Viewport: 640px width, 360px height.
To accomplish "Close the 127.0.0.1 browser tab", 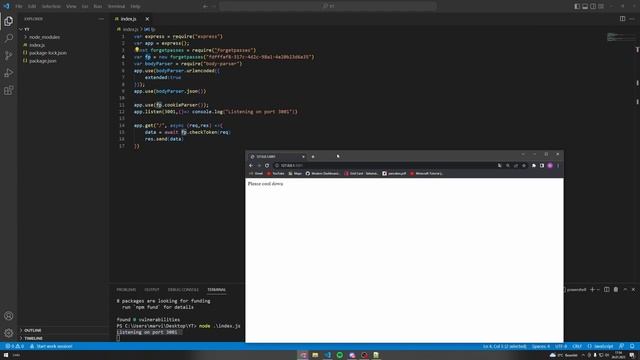I will (x=303, y=156).
